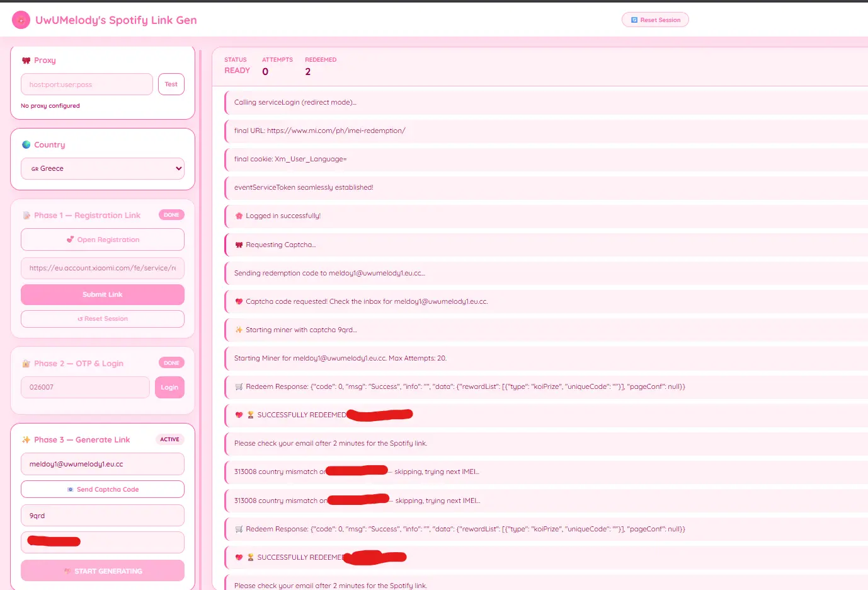Click the Submit Link button
868x590 pixels.
103,294
